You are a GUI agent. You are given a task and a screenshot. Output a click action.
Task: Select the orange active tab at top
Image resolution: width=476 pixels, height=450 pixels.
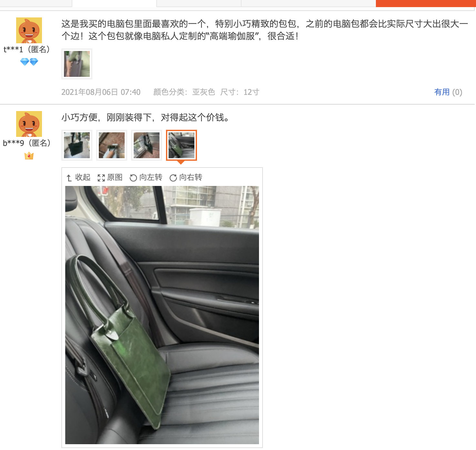tap(426, 3)
